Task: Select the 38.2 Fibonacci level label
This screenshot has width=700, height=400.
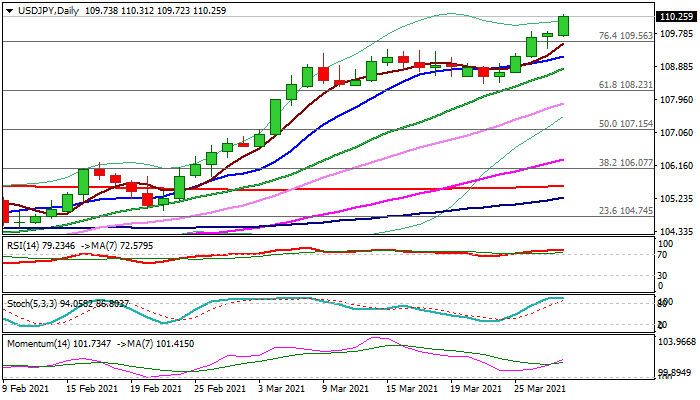Action: point(625,162)
